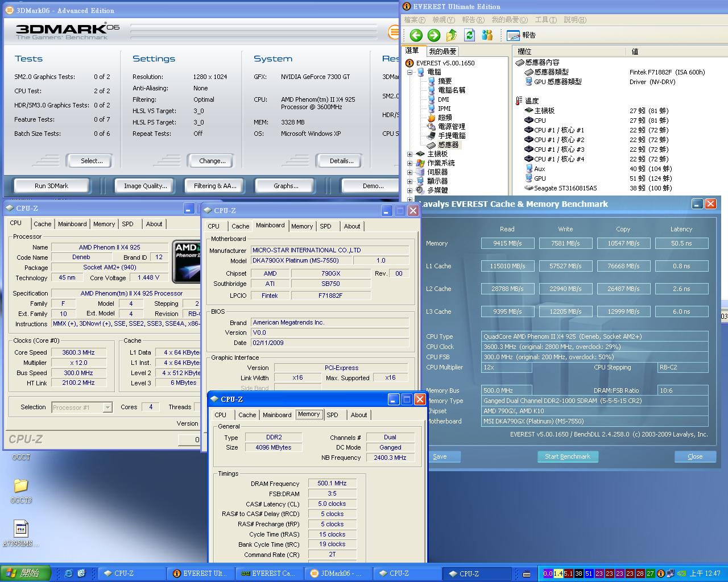Open Filtering & AA options in 3DMark06
This screenshot has width=728, height=582.
[x=215, y=186]
